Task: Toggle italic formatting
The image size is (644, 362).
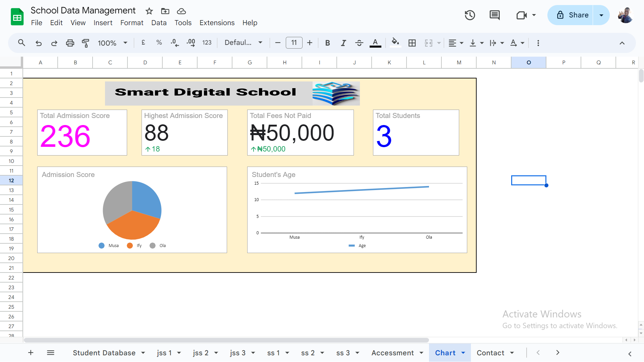Action: [x=343, y=43]
